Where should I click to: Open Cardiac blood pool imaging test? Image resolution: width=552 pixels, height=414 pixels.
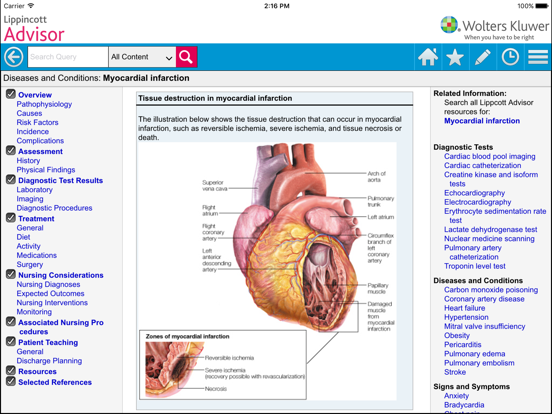(490, 156)
